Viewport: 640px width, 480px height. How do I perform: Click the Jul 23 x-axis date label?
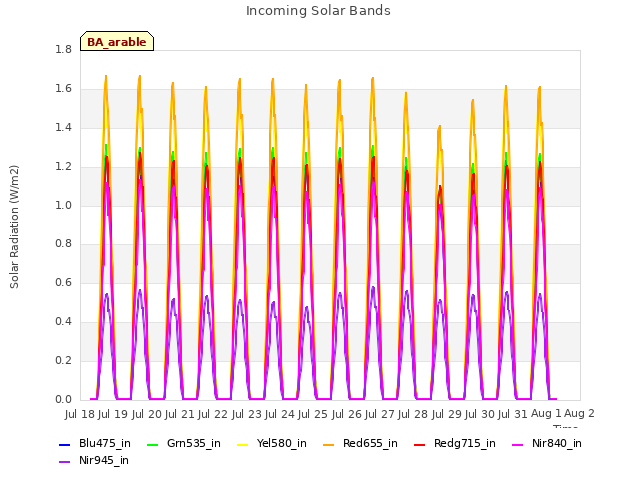[x=247, y=414]
